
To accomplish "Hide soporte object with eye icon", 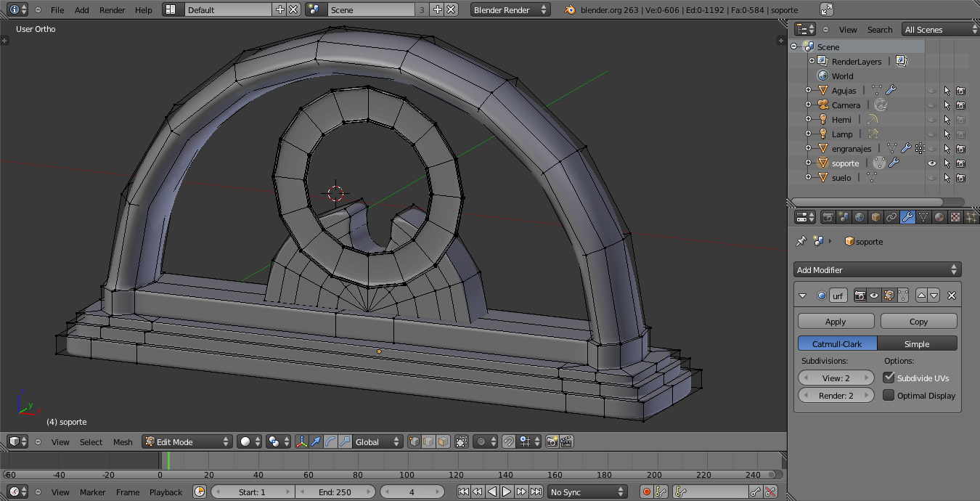I will 932,163.
